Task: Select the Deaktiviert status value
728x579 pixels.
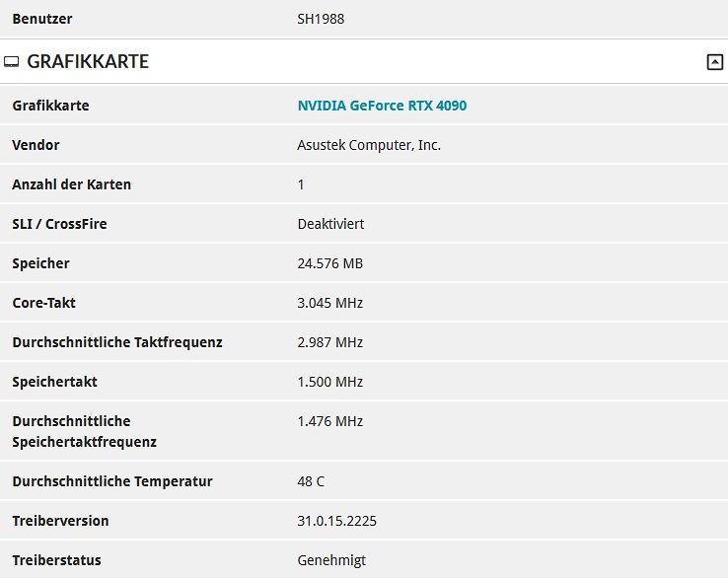Action: (330, 224)
